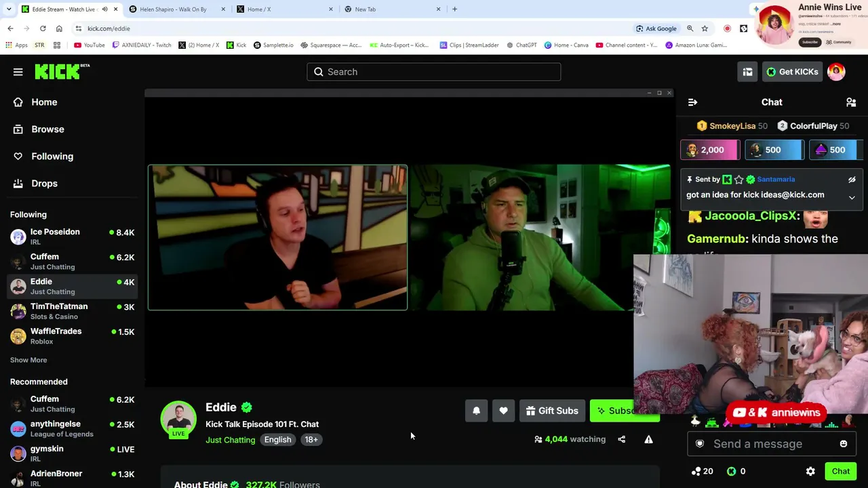
Task: Open TimTheTatman's channel
Action: (73, 311)
